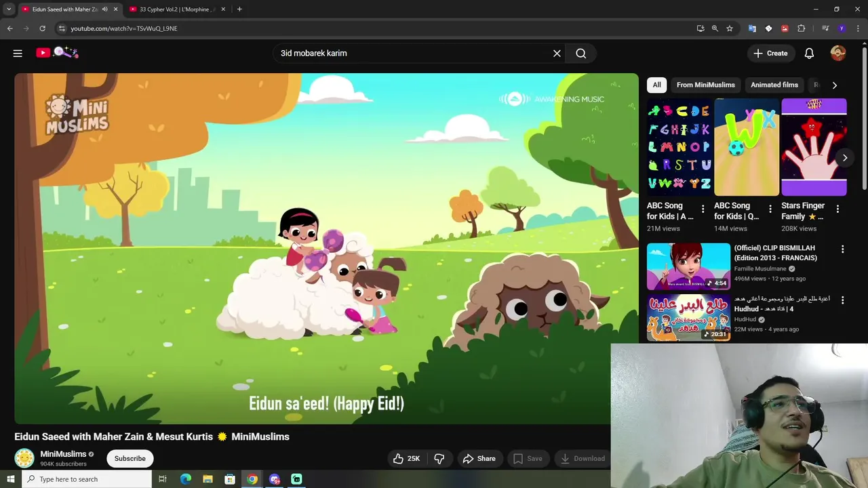Subscribe to the MiniMuslims channel
The image size is (868, 488).
click(130, 458)
